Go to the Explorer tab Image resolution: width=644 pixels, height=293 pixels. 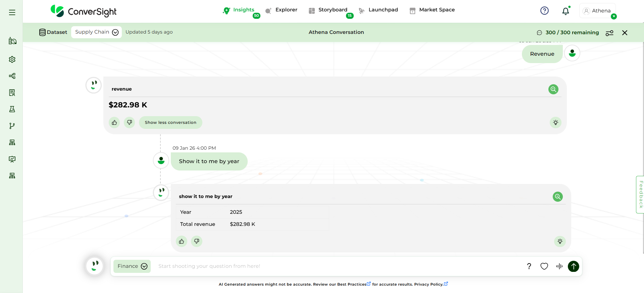[286, 10]
